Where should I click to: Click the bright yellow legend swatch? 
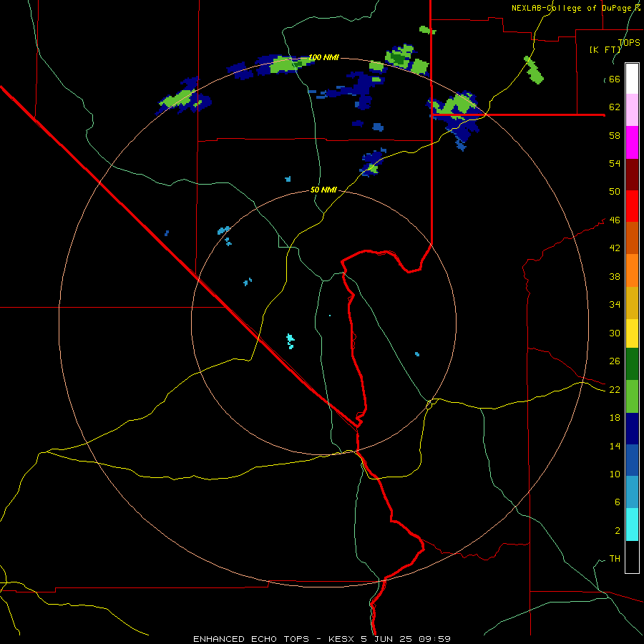click(x=632, y=333)
